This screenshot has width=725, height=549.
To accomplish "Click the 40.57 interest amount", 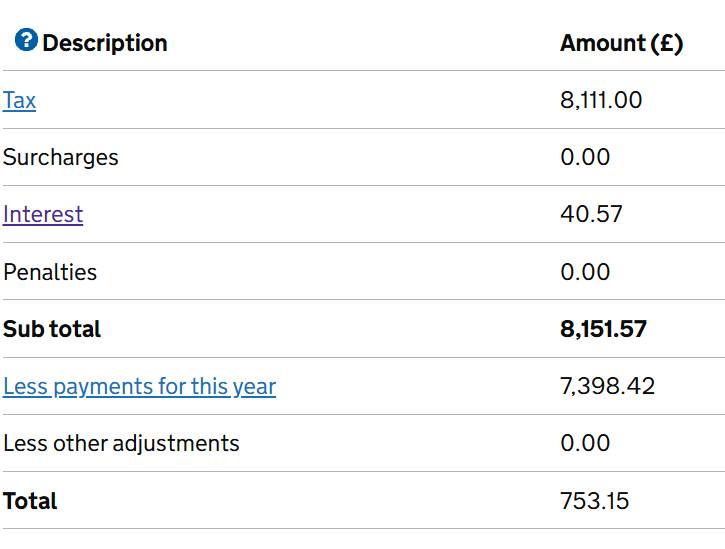I will pos(591,214).
